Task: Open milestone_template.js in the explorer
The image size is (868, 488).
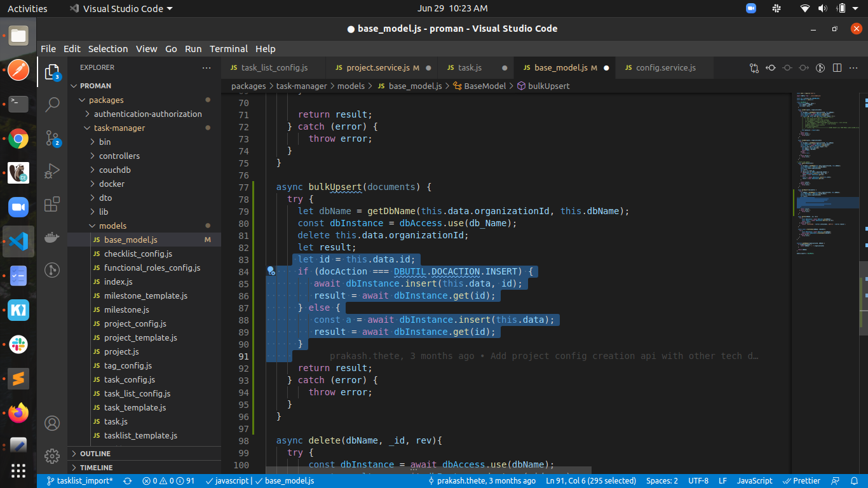Action: pos(146,295)
